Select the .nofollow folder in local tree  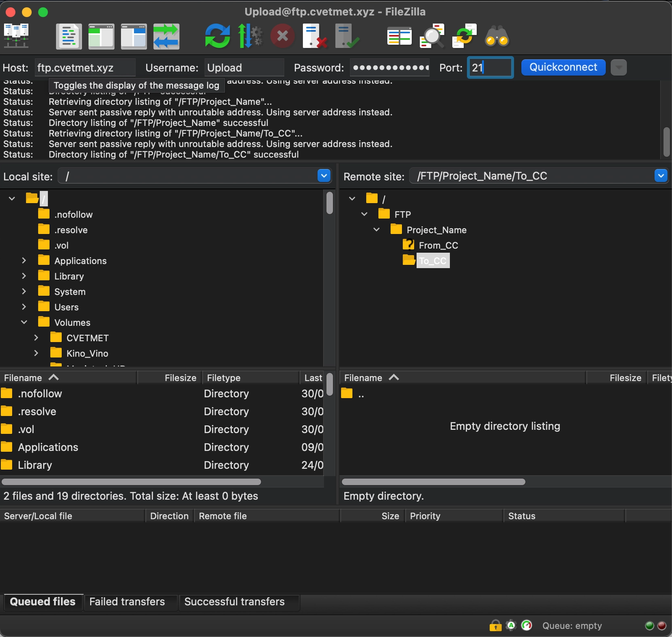click(73, 214)
